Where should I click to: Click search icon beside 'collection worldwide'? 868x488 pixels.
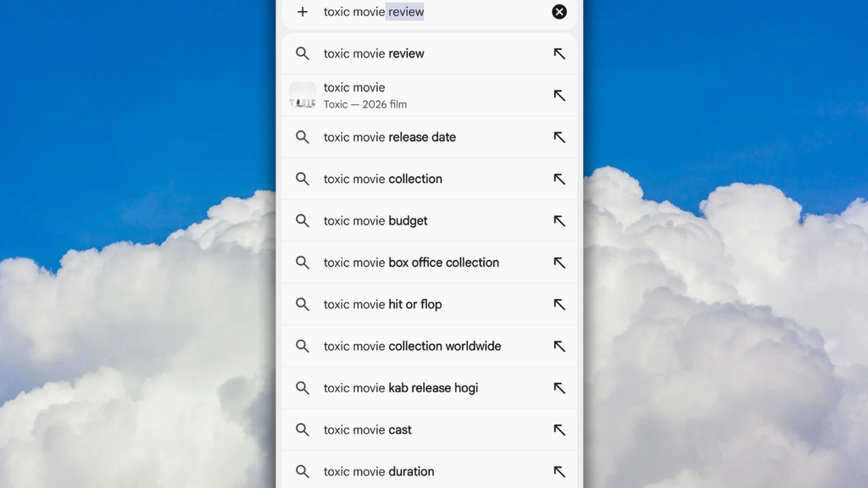tap(303, 346)
